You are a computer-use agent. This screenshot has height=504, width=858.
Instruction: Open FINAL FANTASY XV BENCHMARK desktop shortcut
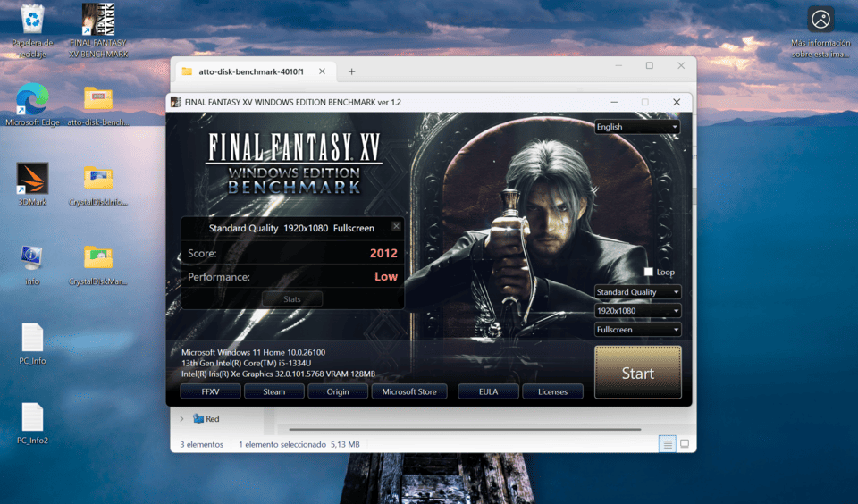pyautogui.click(x=98, y=20)
